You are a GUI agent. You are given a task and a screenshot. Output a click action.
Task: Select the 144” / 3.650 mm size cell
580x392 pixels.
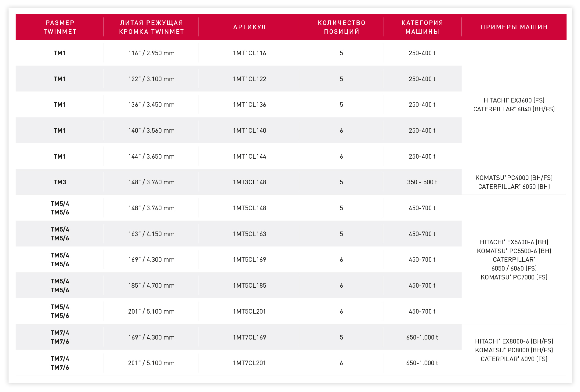tap(151, 156)
